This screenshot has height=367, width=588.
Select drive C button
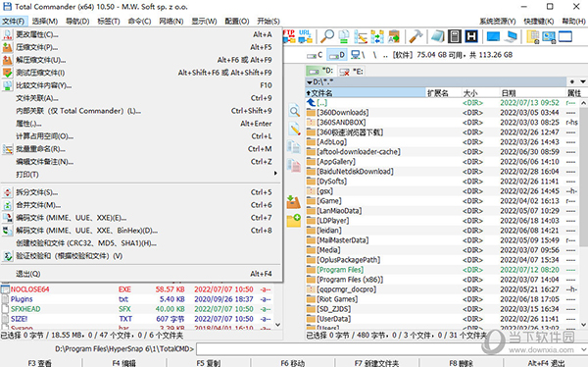315,55
